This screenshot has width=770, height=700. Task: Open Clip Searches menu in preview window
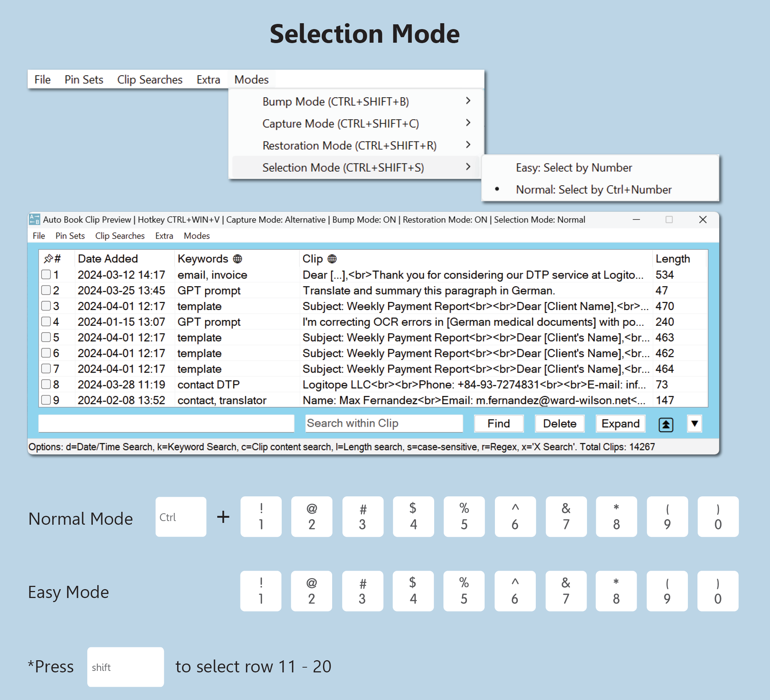click(120, 236)
